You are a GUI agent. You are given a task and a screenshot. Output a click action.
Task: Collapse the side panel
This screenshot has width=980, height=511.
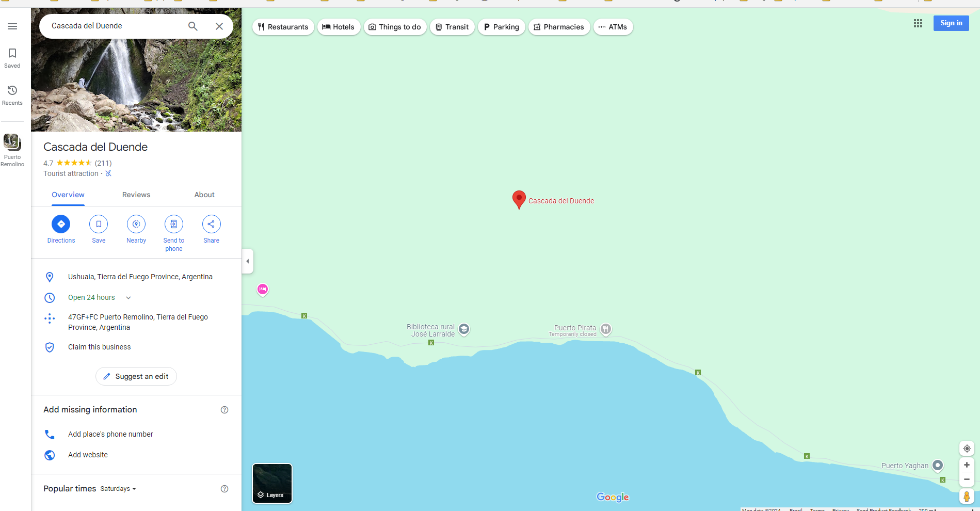point(248,261)
